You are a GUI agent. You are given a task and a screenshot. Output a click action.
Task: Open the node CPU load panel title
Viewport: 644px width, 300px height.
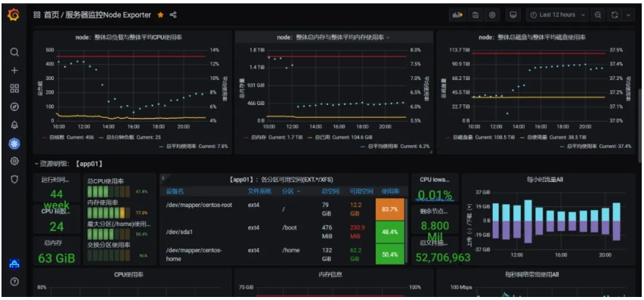point(129,37)
